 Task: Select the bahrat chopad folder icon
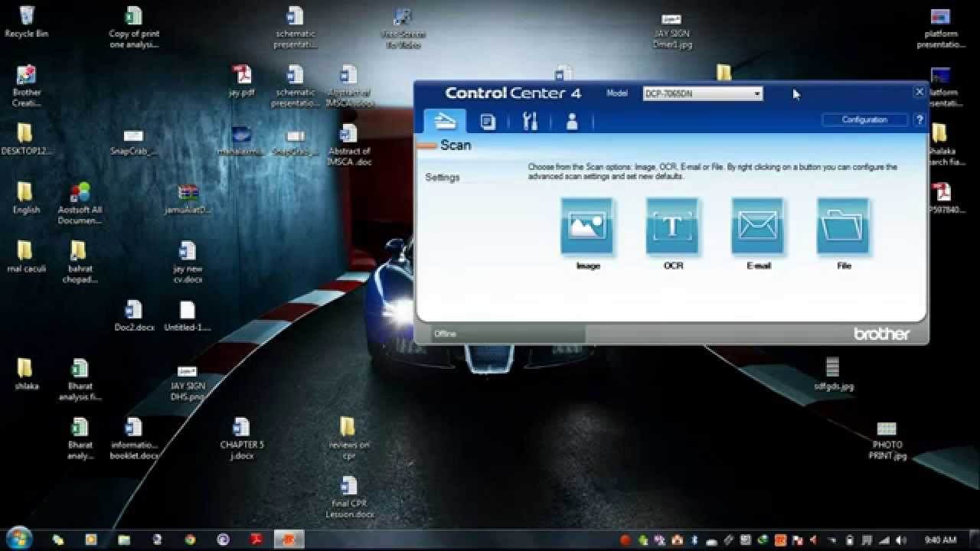click(x=80, y=262)
